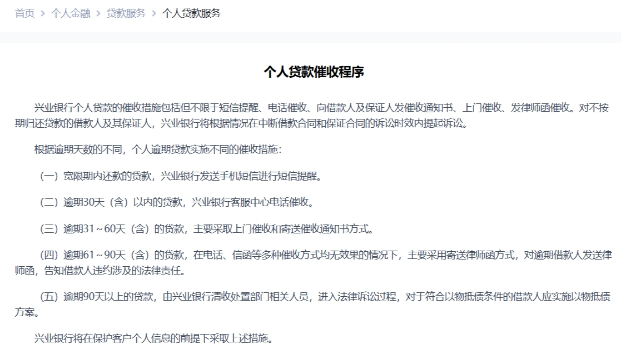This screenshot has height=364, width=621.
Task: Click item (三) 逾期31~60天(含)的贷款
Action: coord(207,229)
